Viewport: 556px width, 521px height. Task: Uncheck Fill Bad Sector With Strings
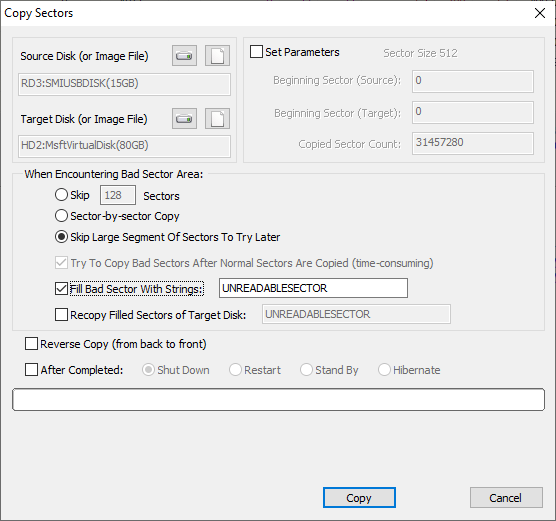61,289
